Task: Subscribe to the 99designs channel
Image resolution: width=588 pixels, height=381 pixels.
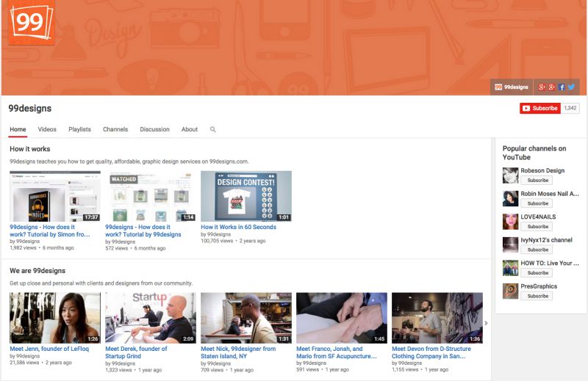Action: (x=540, y=108)
